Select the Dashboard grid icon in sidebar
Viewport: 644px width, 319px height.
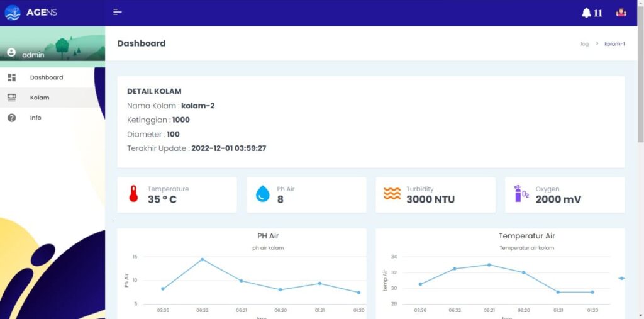coord(11,77)
